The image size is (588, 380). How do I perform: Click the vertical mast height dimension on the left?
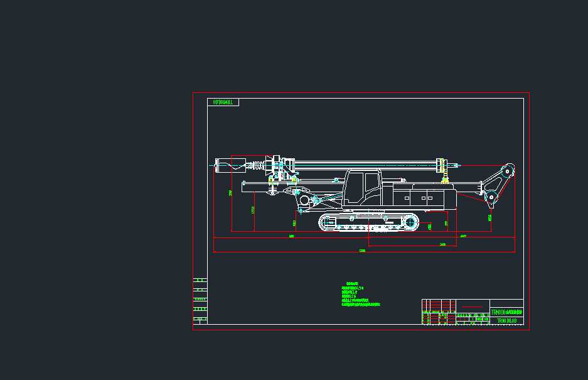[230, 192]
